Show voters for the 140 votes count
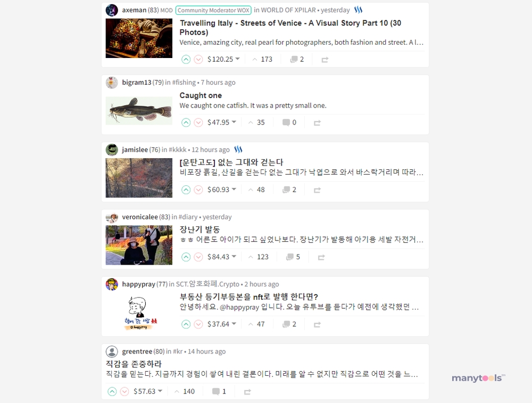The image size is (532, 403). pos(185,391)
